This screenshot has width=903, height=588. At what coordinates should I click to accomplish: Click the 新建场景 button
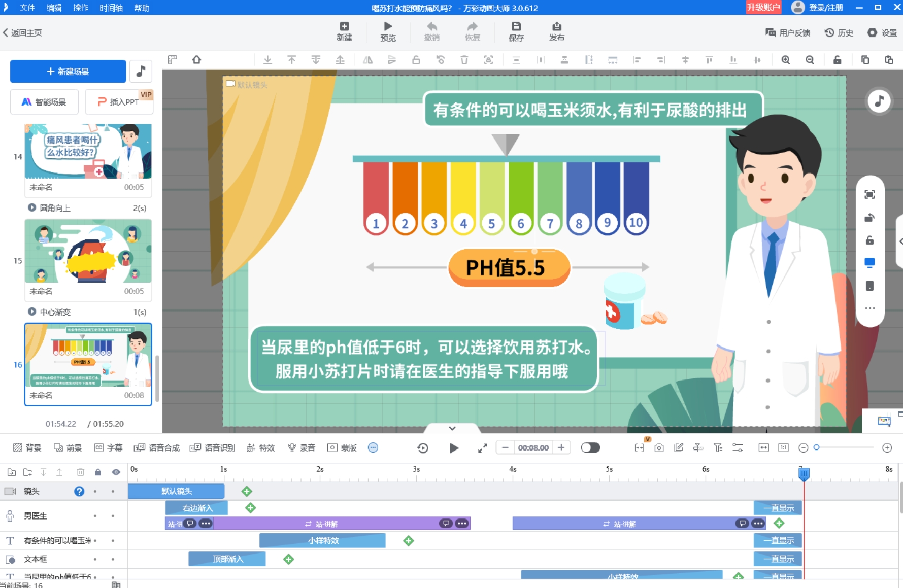click(x=68, y=72)
